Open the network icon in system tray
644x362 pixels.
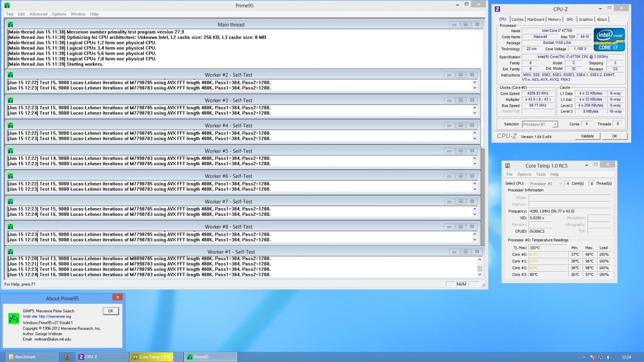click(601, 357)
